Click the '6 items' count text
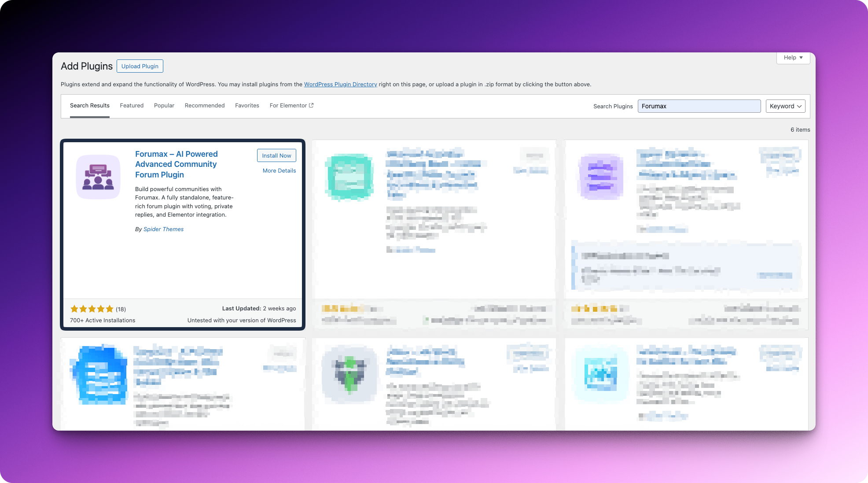This screenshot has height=483, width=868. [800, 129]
